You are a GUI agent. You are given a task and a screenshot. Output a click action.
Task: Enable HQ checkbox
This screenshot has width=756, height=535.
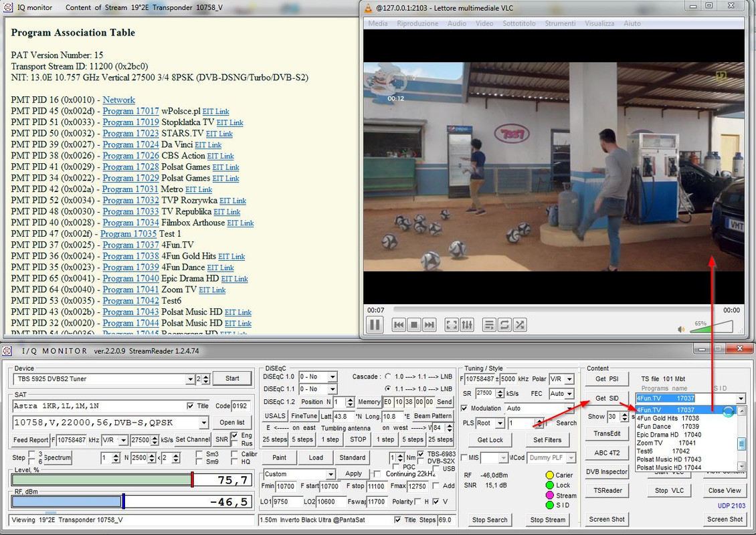click(x=234, y=461)
